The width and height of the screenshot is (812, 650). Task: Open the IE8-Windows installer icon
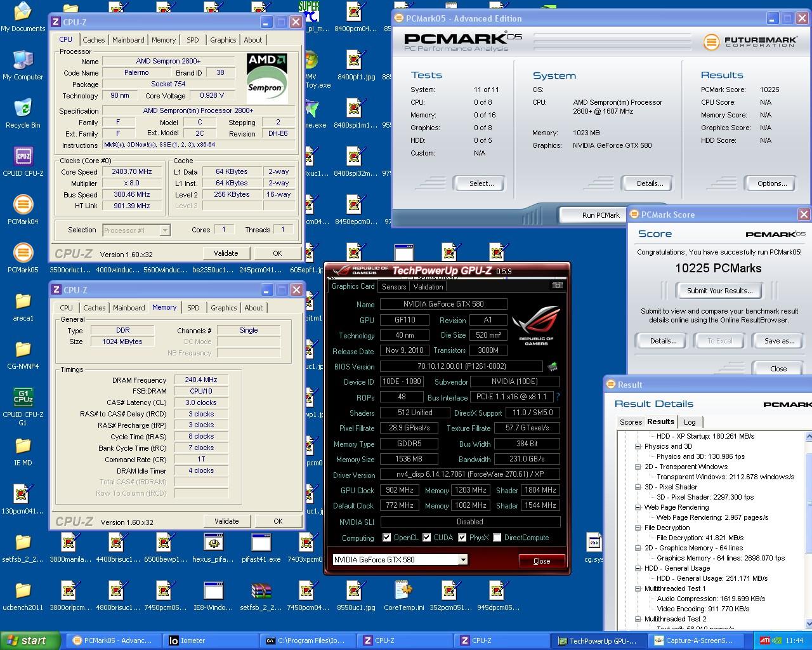pyautogui.click(x=213, y=595)
